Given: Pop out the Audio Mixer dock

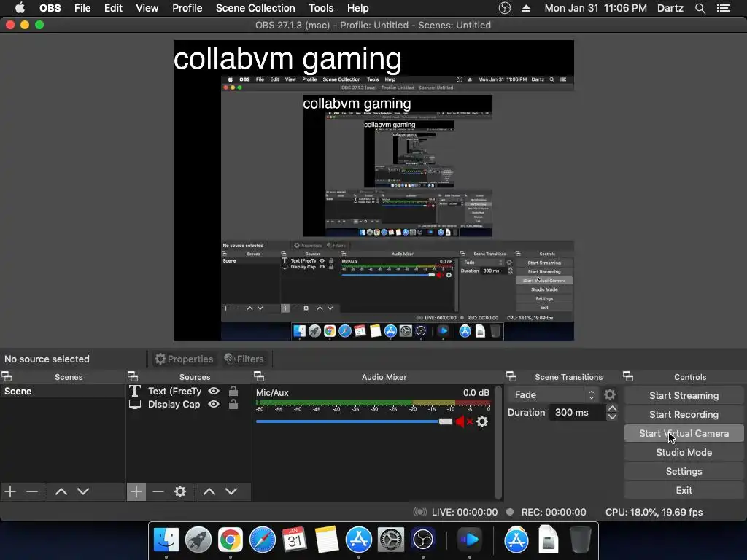Looking at the screenshot, I should 259,377.
